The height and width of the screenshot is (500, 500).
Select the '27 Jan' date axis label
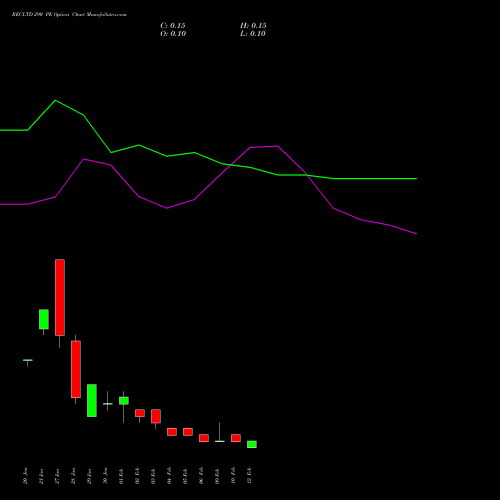pyautogui.click(x=57, y=476)
